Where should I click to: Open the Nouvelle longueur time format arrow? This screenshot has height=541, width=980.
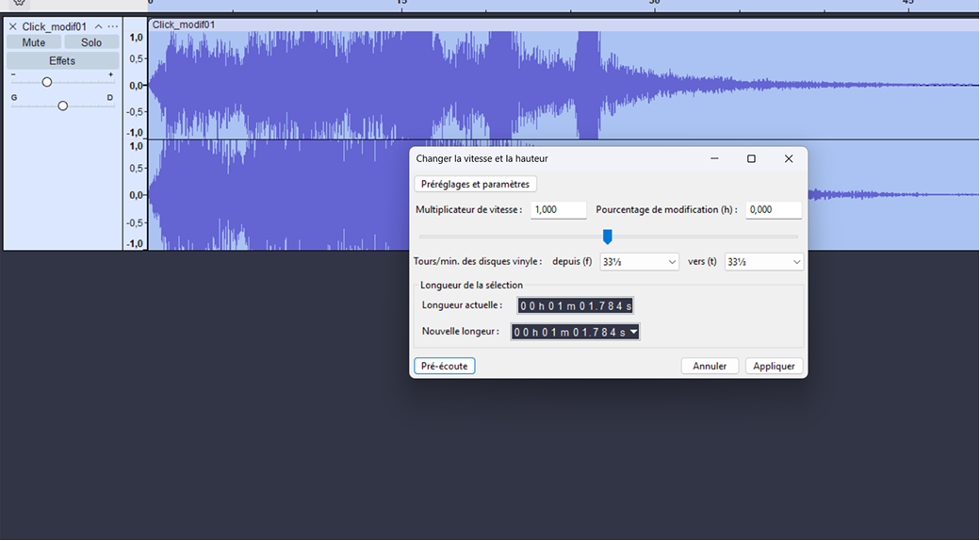point(634,332)
